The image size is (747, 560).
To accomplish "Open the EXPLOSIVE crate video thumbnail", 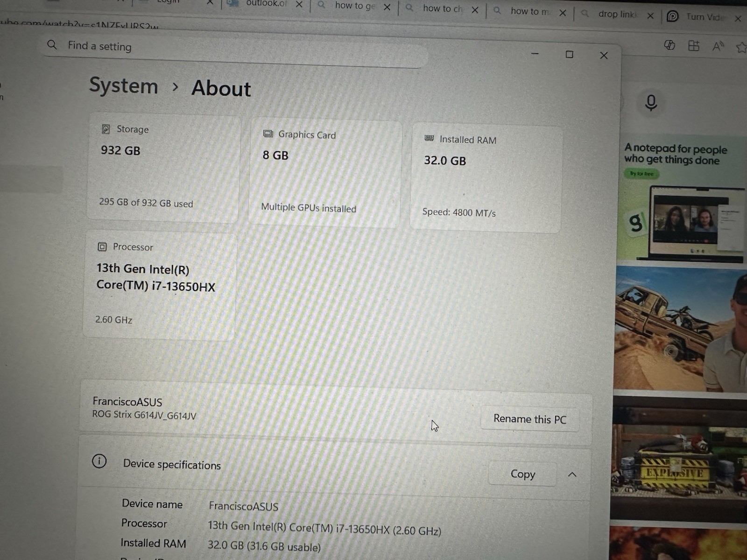I will click(679, 459).
